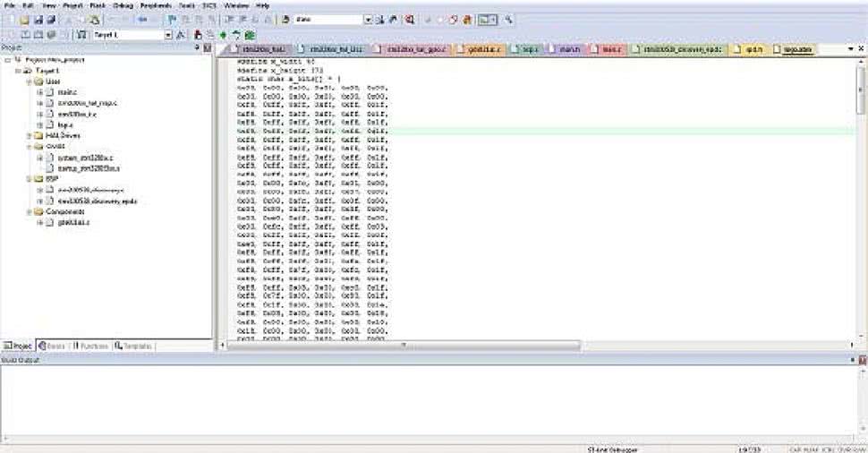The width and height of the screenshot is (868, 453).
Task: Switch to the Functions panel tab
Action: pyautogui.click(x=90, y=346)
